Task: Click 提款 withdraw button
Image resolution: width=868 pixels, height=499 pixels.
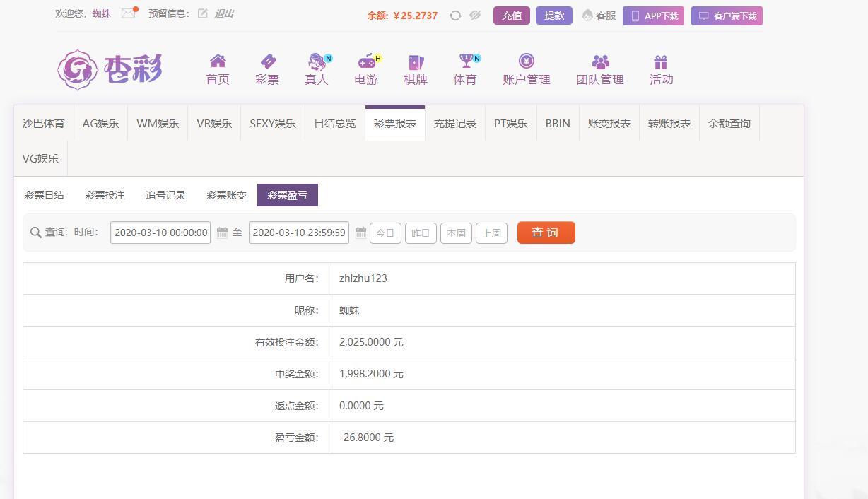Action: [554, 16]
